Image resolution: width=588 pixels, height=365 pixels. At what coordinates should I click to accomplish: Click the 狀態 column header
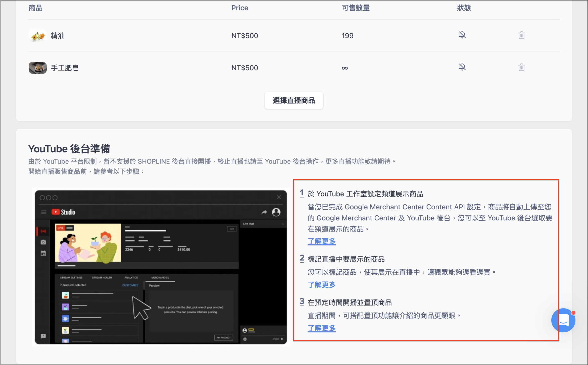click(x=464, y=8)
